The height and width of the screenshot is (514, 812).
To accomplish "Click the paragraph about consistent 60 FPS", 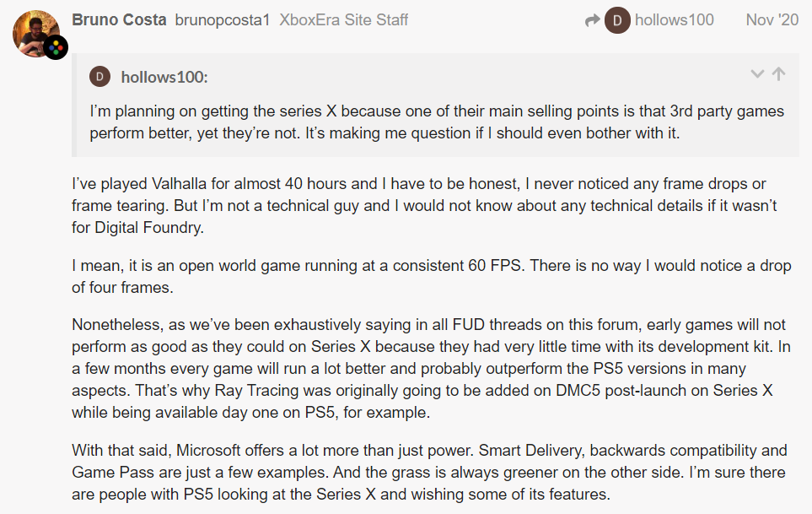I will (432, 277).
